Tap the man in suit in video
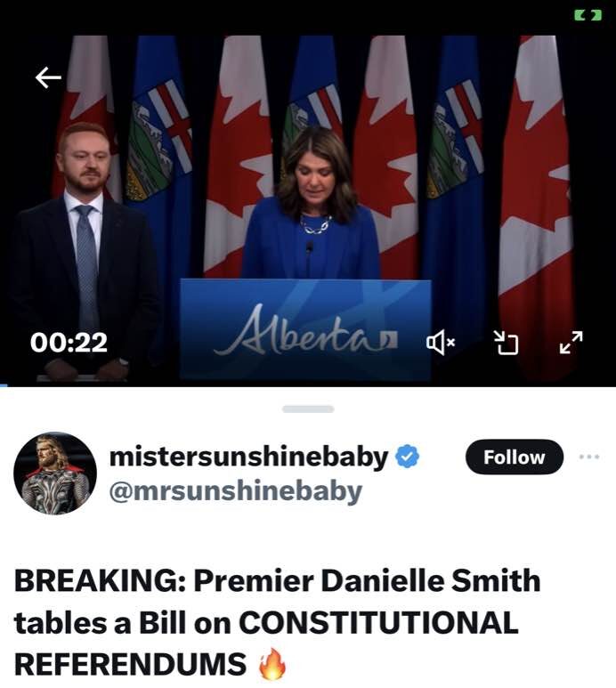Image resolution: width=616 pixels, height=688 pixels. pos(84,250)
